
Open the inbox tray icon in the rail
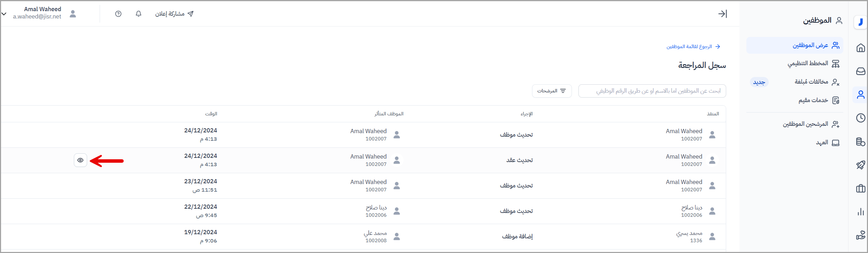(860, 71)
